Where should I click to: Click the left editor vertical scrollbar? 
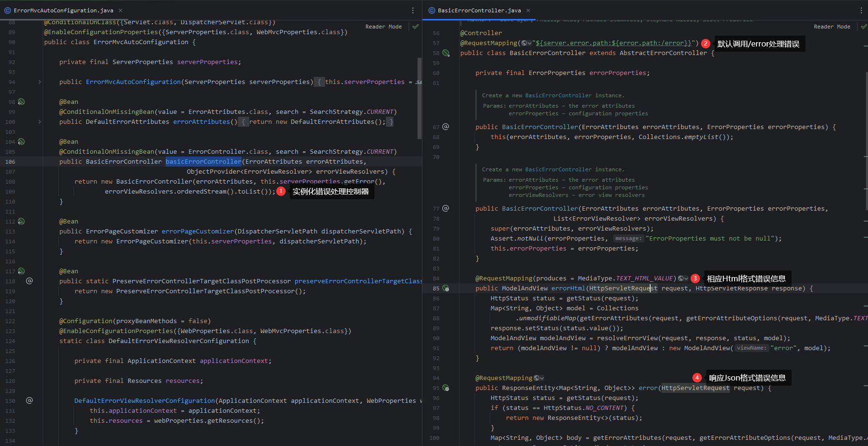click(420, 98)
